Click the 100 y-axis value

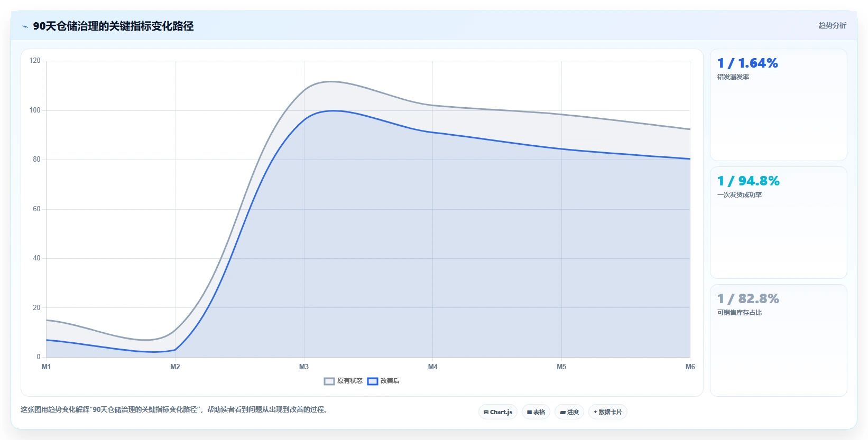35,110
